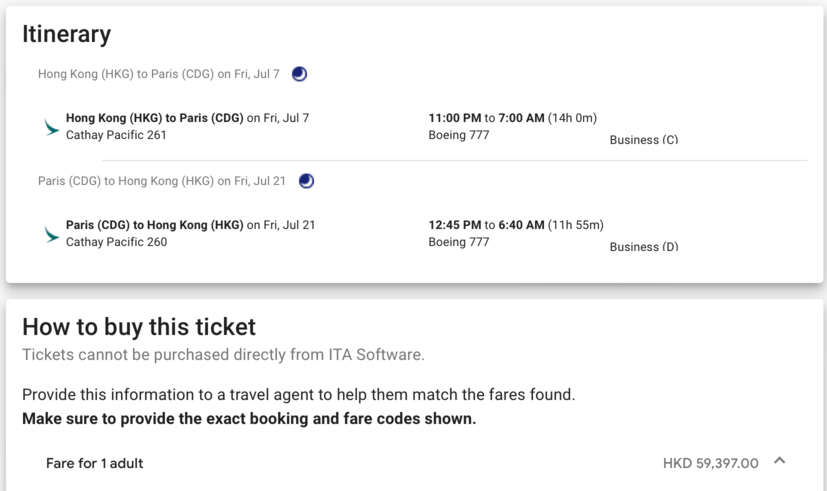Collapse the fare details chevron

pos(780,461)
